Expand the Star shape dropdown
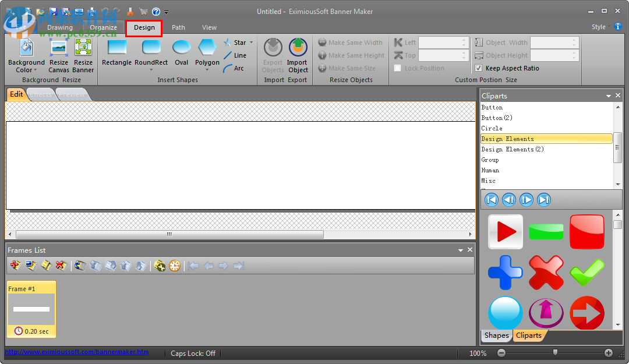The image size is (629, 364). point(250,42)
